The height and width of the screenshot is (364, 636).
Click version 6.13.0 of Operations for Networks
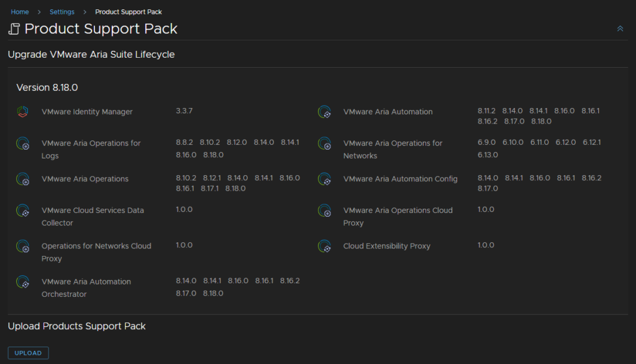tap(488, 155)
